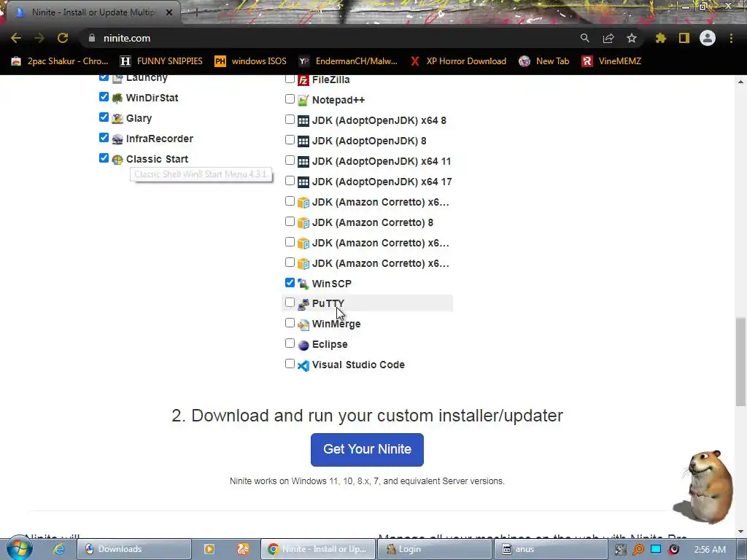Check the Visual Studio Code checkbox
747x560 pixels.
290,364
